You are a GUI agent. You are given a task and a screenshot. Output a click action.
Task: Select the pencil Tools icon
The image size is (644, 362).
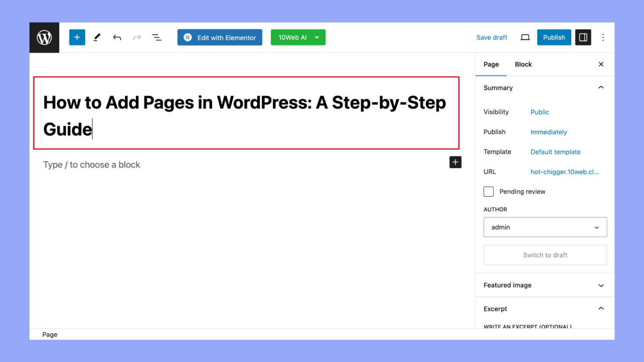pos(97,37)
